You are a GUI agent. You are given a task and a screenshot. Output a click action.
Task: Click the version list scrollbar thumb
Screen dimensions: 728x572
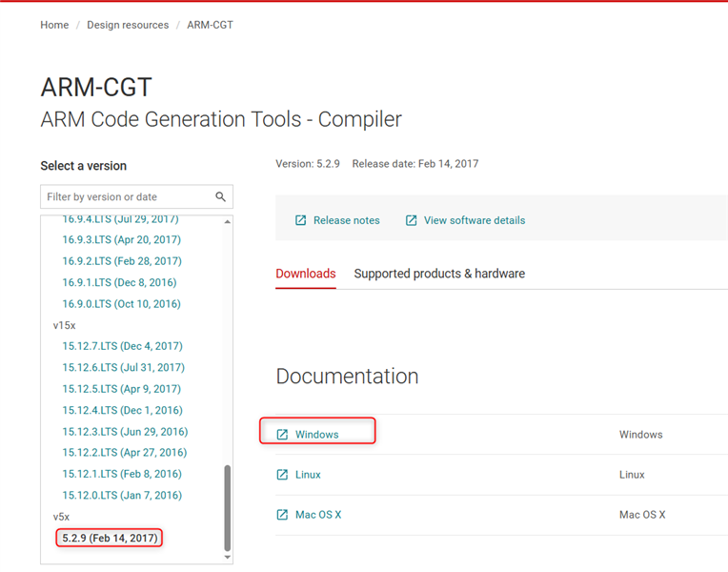pos(228,507)
